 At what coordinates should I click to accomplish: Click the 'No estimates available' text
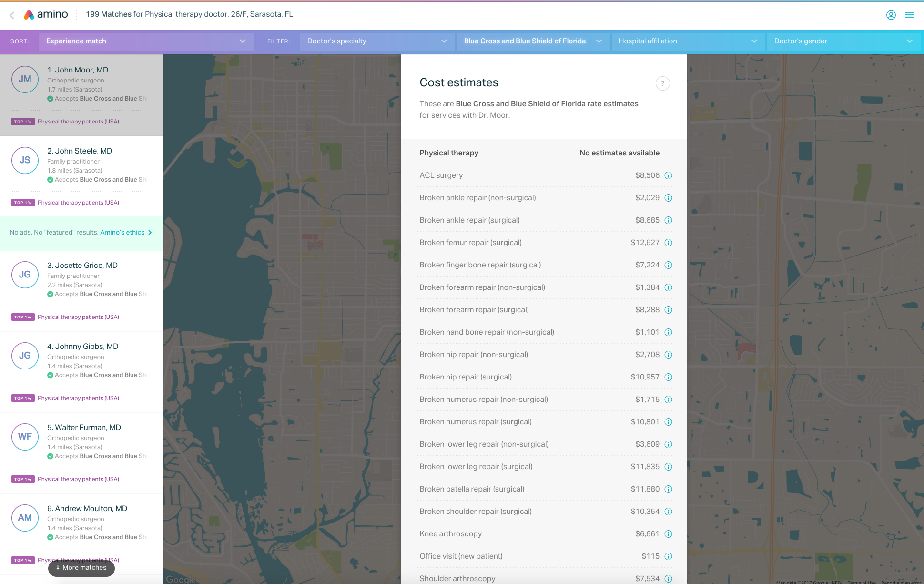(x=619, y=153)
